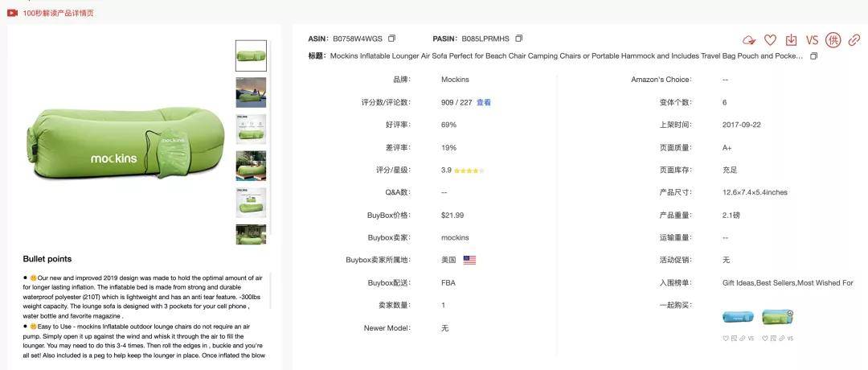Select the third product gallery thumbnail
The height and width of the screenshot is (370, 868).
(x=251, y=129)
